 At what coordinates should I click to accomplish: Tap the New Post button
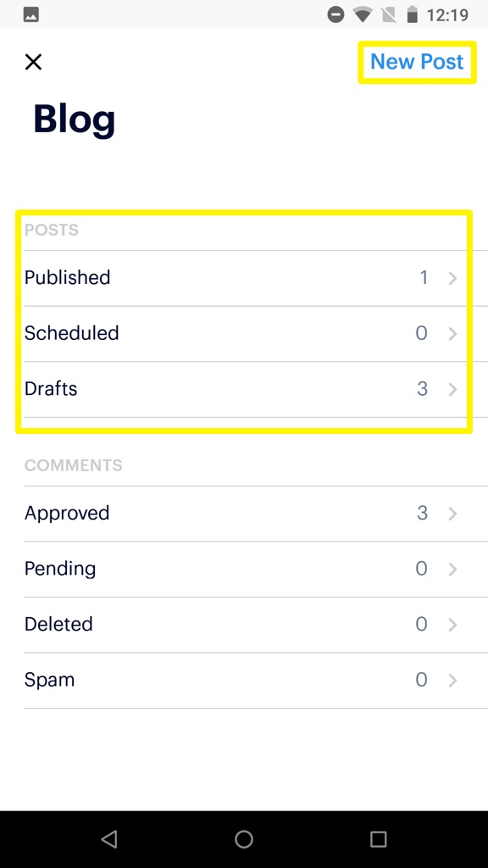click(417, 62)
